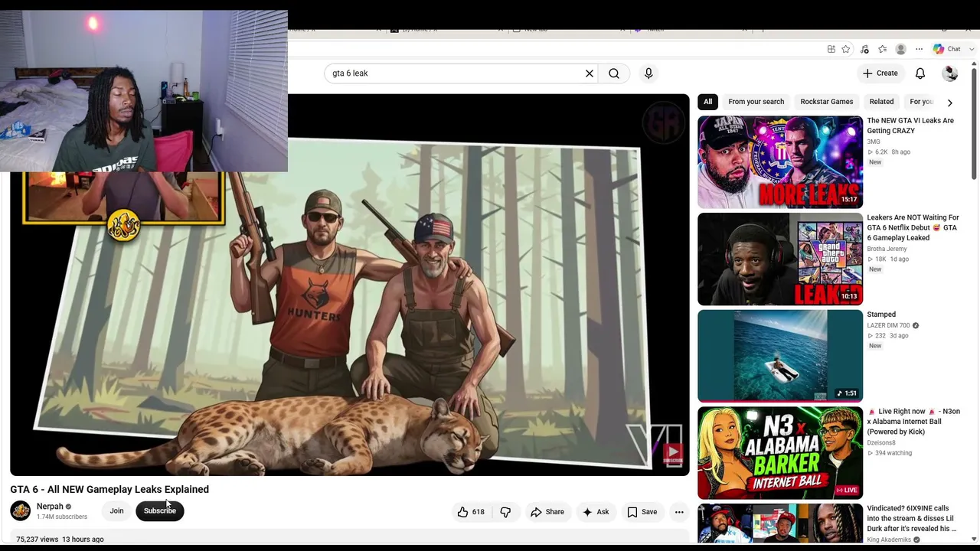Subscribe to the Nerpah channel
This screenshot has height=551, width=980.
[x=160, y=511]
